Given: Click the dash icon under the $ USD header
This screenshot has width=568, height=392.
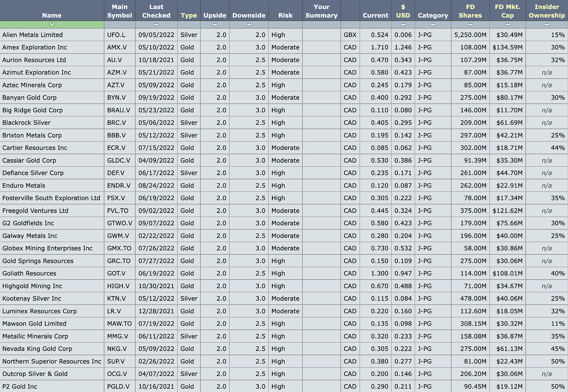Looking at the screenshot, I should point(403,24).
